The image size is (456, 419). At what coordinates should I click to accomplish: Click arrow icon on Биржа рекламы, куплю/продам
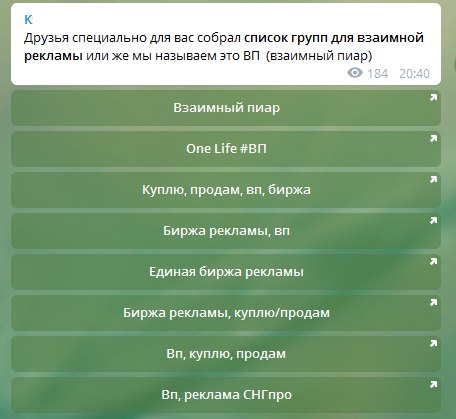tap(433, 303)
